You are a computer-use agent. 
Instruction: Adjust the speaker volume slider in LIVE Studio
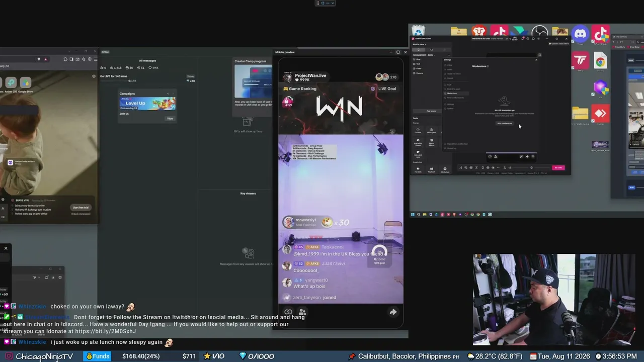pos(521,168)
